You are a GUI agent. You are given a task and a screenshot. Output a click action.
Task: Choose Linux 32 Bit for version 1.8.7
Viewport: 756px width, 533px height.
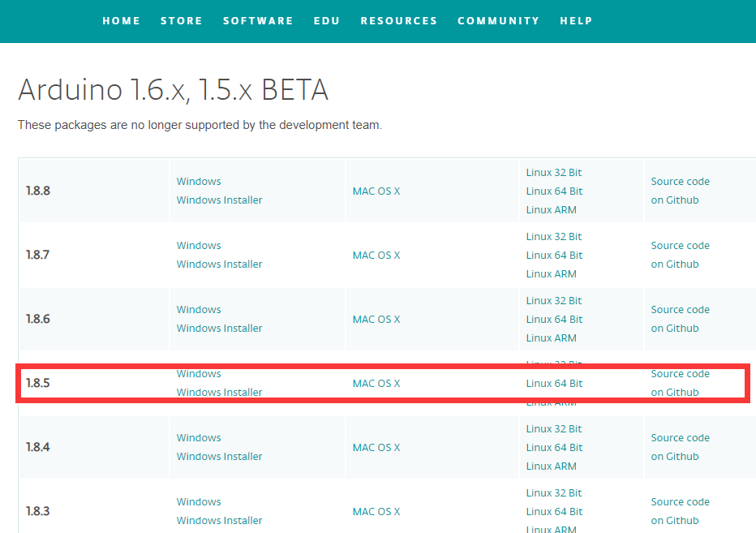pyautogui.click(x=553, y=237)
